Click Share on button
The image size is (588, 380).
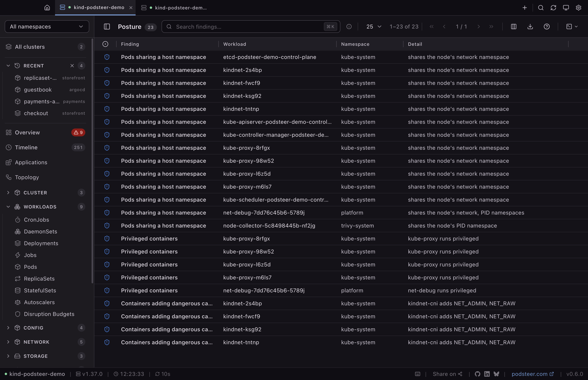(447, 374)
